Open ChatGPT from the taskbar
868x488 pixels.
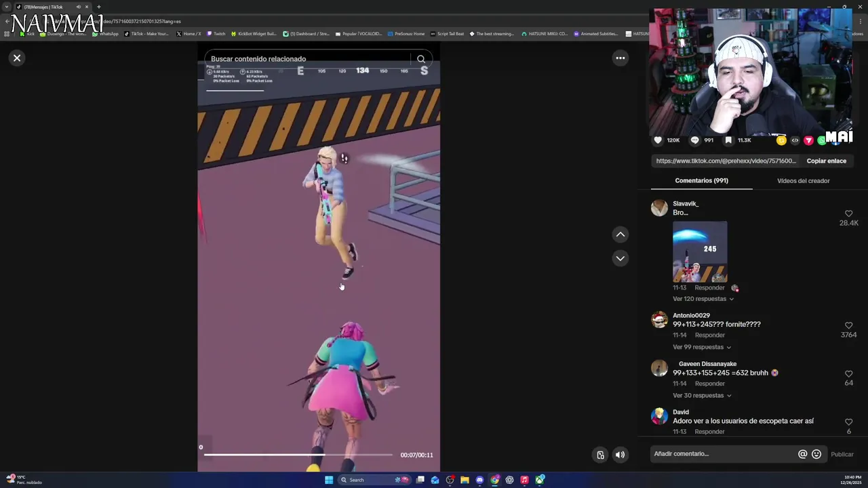coord(509,480)
